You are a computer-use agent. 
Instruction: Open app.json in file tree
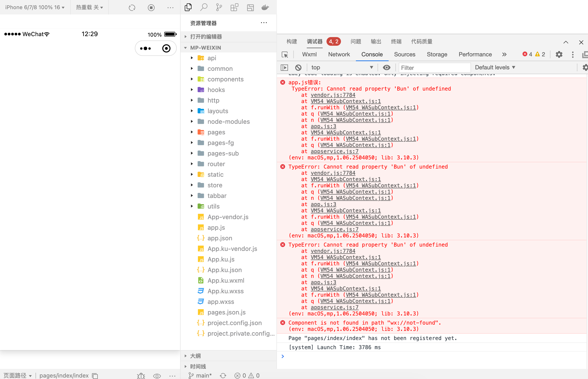(219, 238)
